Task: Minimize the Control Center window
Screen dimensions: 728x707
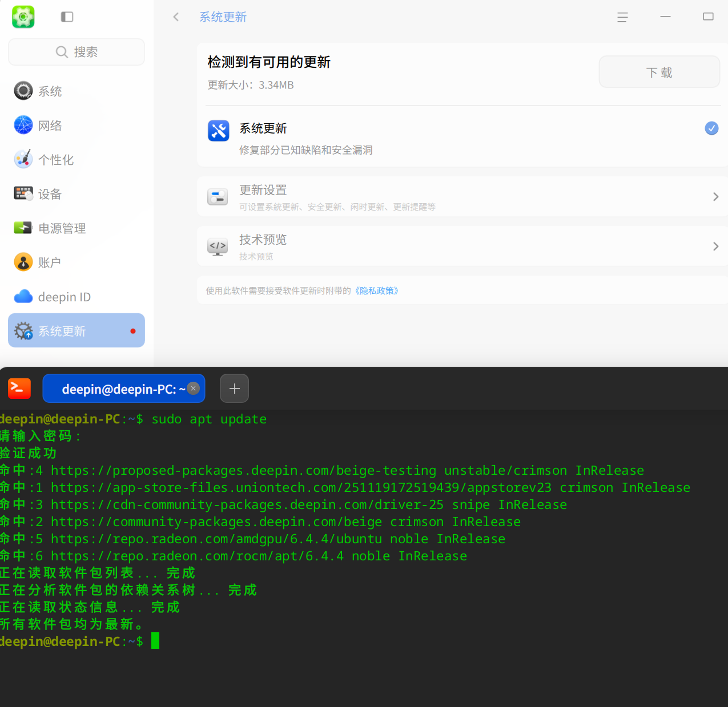Action: point(665,17)
